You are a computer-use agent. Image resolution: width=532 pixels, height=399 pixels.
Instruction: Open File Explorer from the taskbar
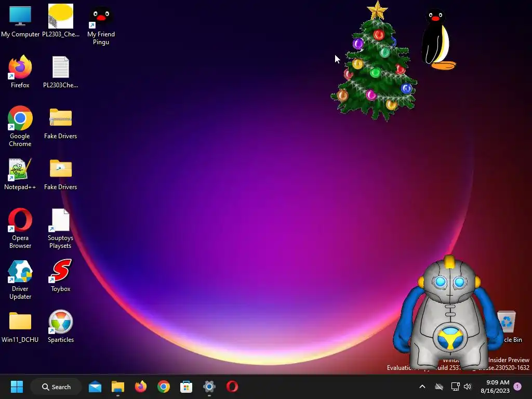(x=118, y=387)
